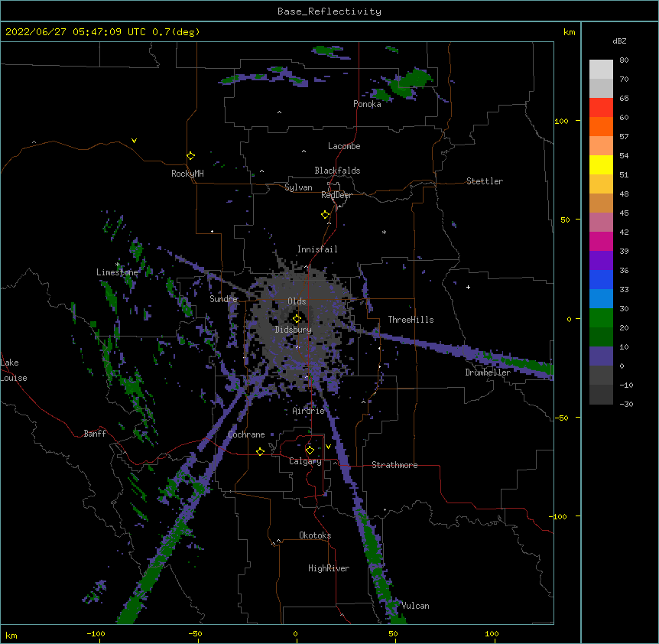Click the Strathmore town label
Viewport: 659px width, 644px height.
(x=394, y=465)
